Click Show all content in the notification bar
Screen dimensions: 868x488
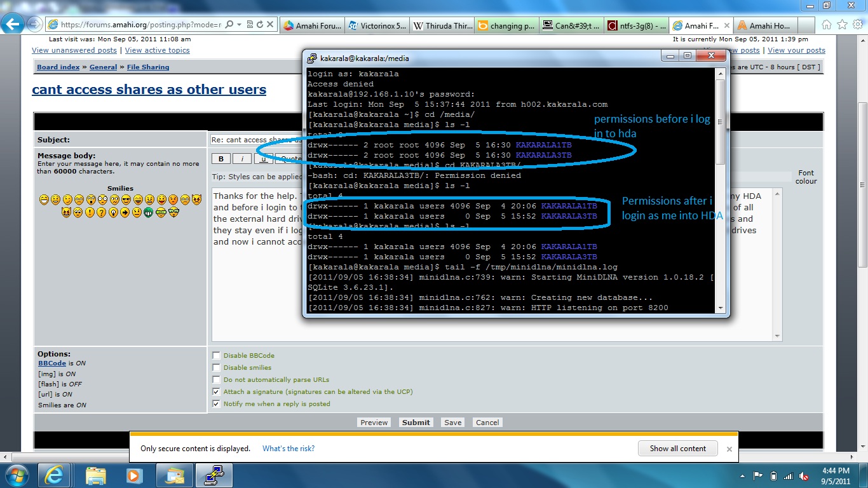point(678,448)
